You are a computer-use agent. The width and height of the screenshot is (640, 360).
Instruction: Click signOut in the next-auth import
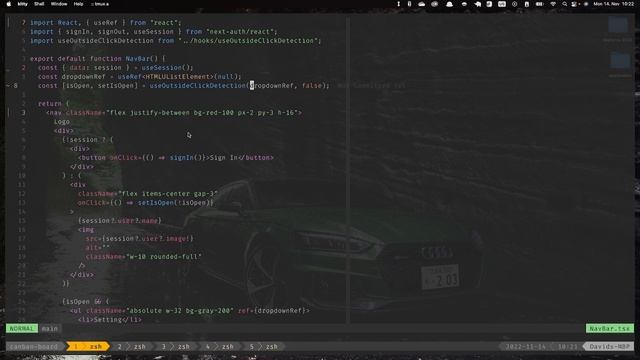(111, 32)
